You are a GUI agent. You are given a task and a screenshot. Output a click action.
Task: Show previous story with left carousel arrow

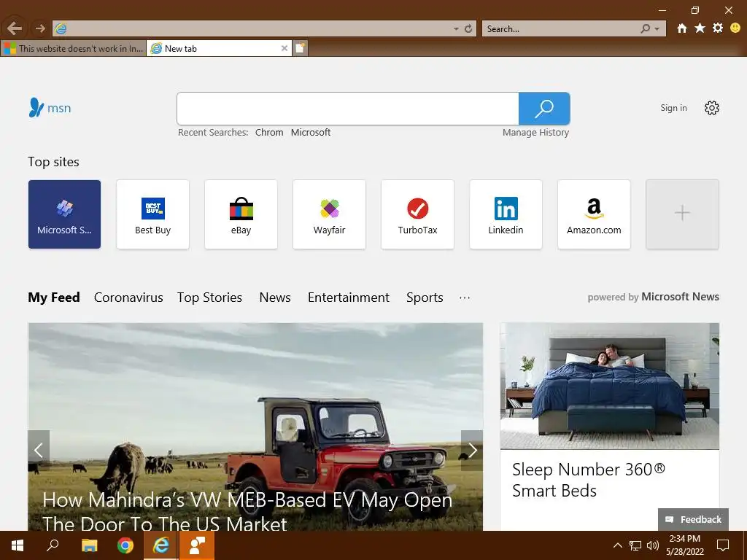(39, 451)
